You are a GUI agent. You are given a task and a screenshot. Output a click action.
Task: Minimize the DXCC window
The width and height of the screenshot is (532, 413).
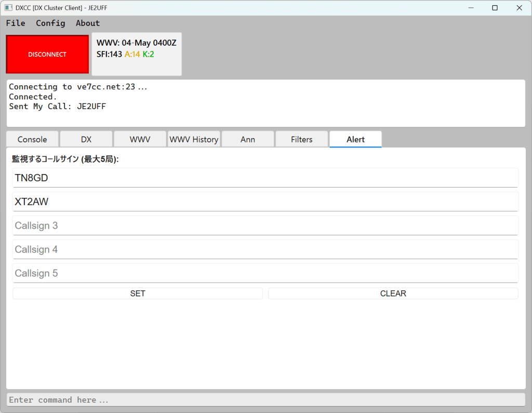(x=471, y=8)
